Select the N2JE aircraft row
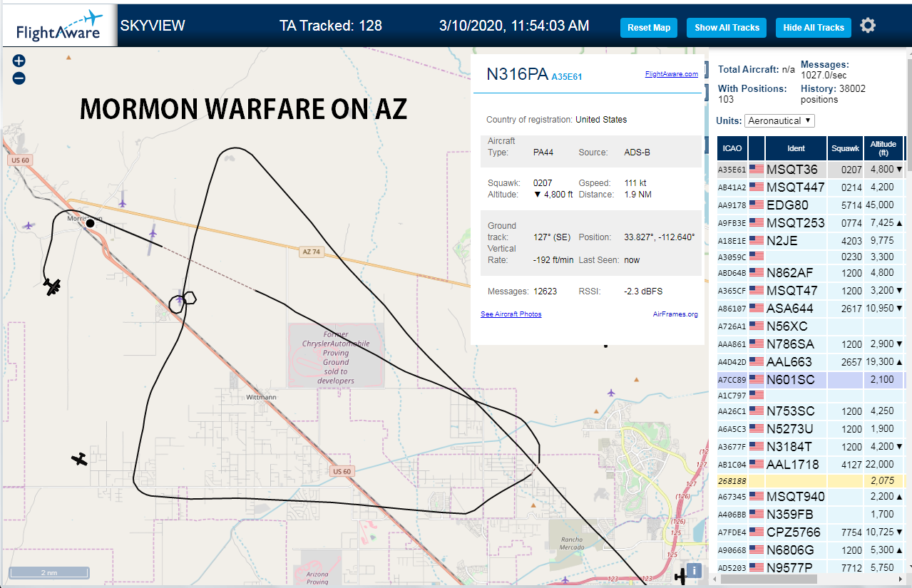Screen dimensions: 912x588 (811, 240)
